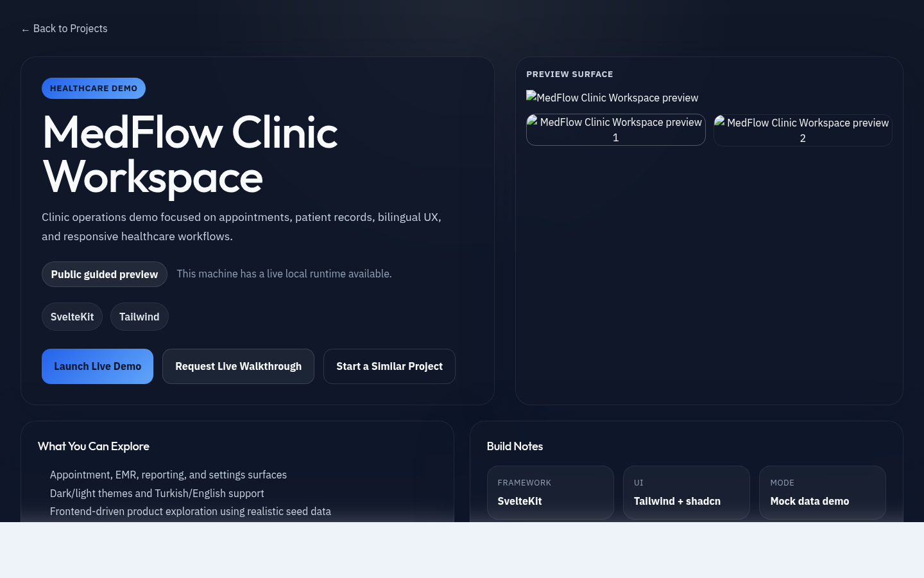Screen dimensions: 924x578
Task: Request a live walkthrough
Action: click(238, 366)
